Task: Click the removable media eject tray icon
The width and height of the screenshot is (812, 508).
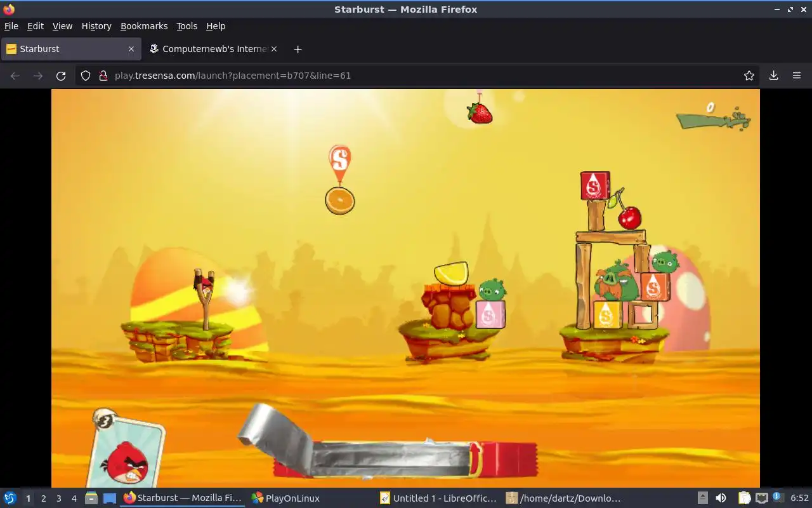Action: (703, 498)
